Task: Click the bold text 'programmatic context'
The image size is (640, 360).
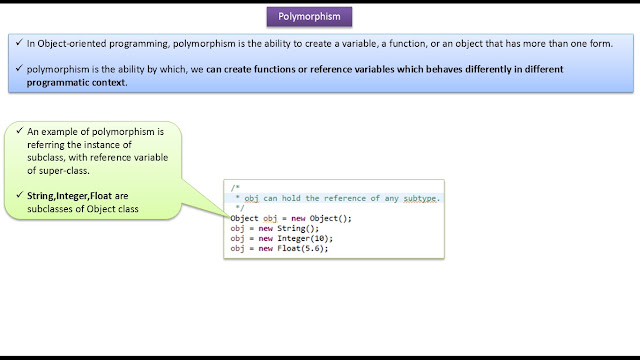Action: point(76,82)
